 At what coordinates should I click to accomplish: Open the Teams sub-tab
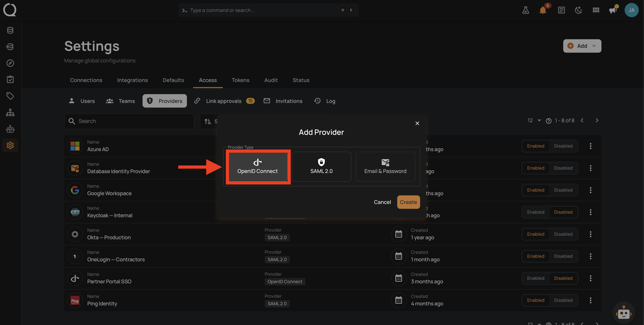[121, 101]
